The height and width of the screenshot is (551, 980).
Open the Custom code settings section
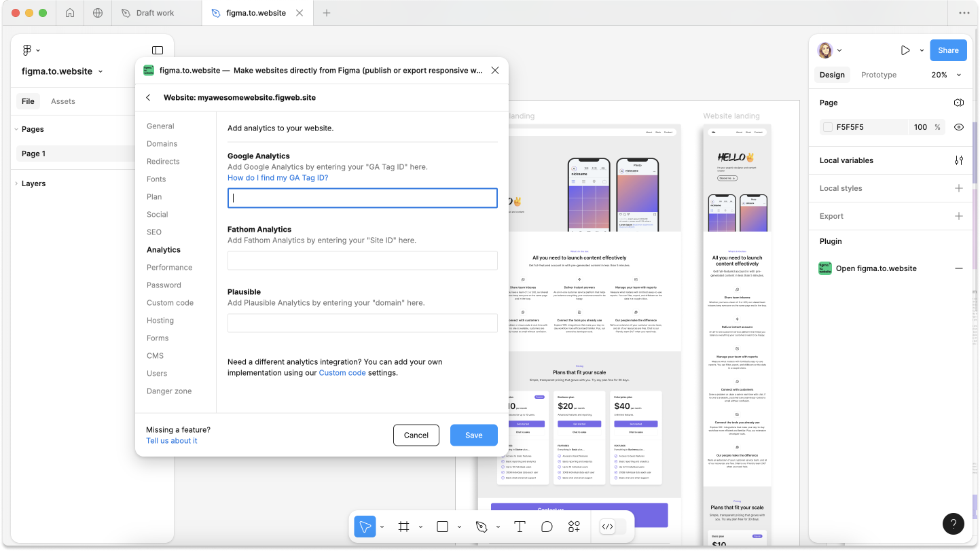tap(170, 303)
